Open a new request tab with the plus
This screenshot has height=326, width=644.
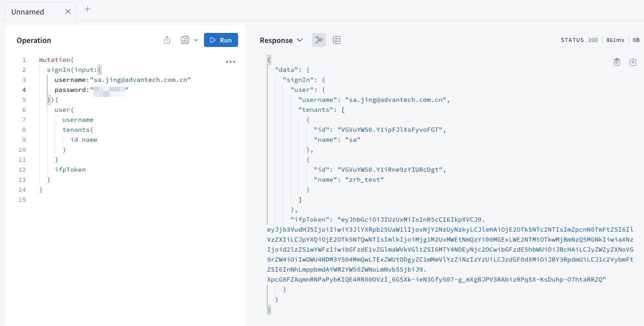coord(87,9)
